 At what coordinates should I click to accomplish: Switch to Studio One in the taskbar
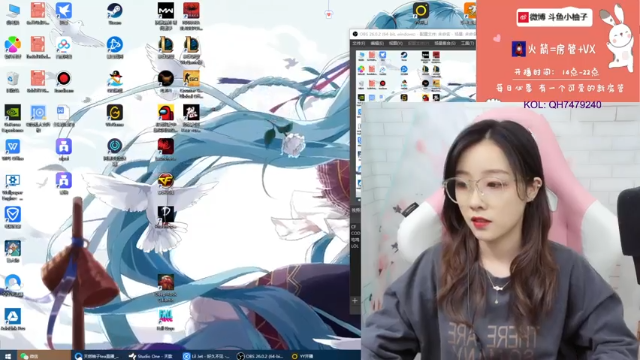point(152,356)
